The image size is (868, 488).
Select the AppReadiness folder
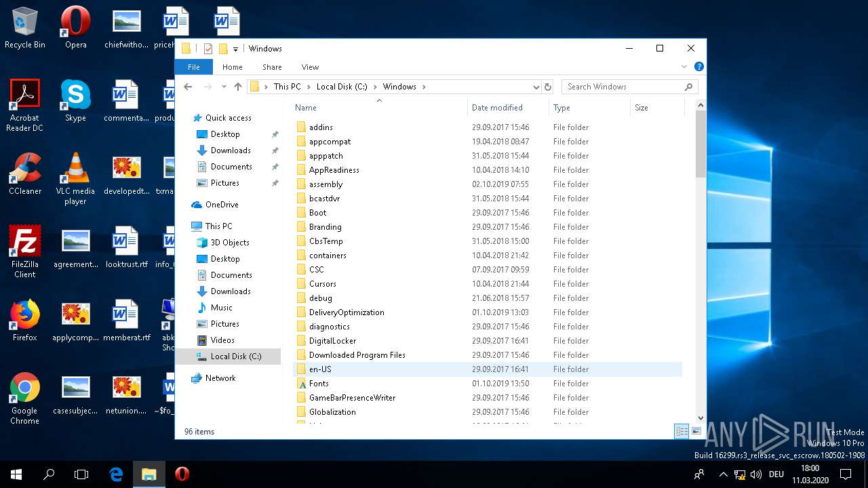(x=487, y=170)
